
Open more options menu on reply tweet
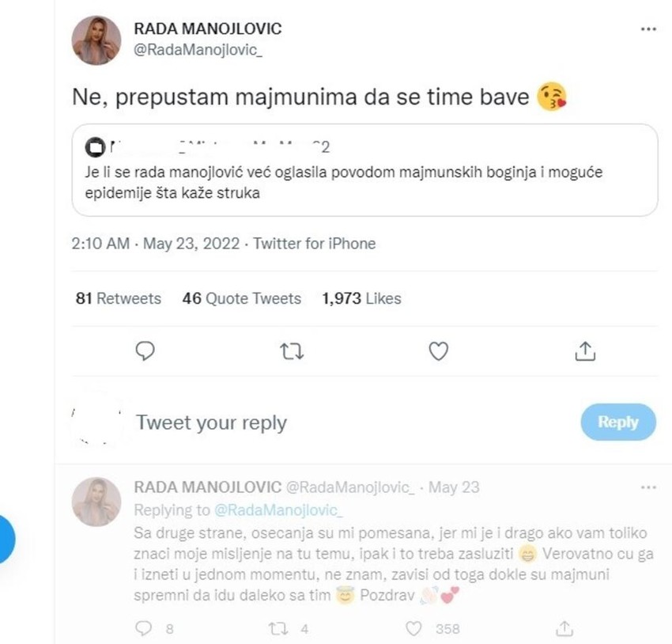[x=648, y=487]
